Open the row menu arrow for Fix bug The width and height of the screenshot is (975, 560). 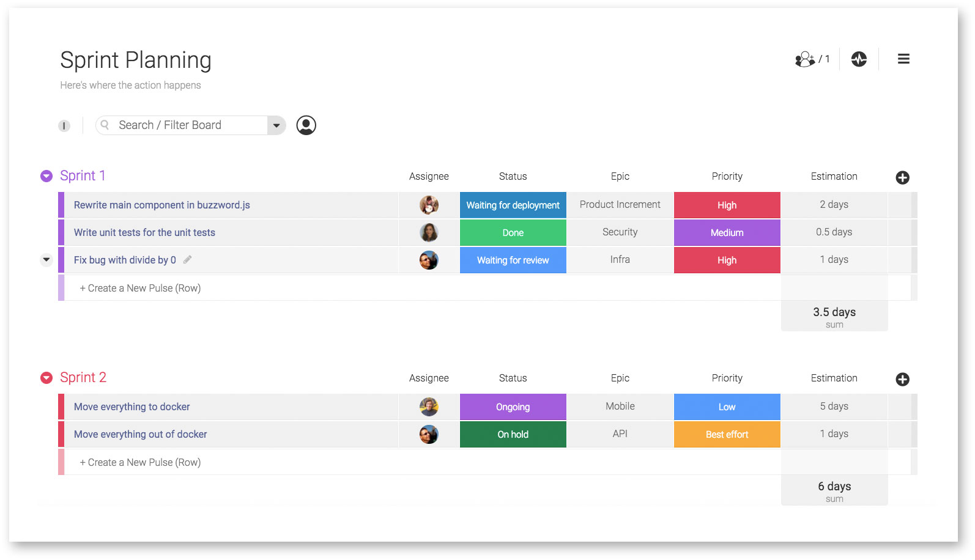[46, 260]
